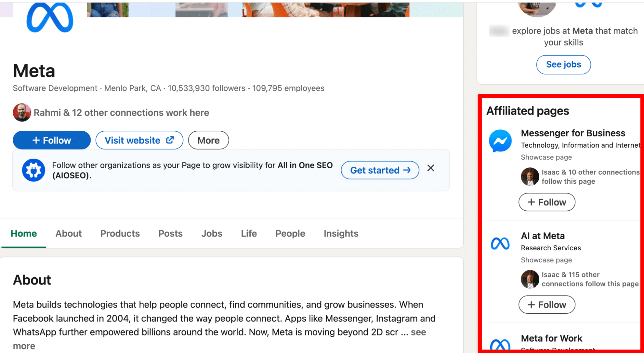Image resolution: width=644 pixels, height=353 pixels.
Task: Click 109,795 employees link
Action: point(288,88)
